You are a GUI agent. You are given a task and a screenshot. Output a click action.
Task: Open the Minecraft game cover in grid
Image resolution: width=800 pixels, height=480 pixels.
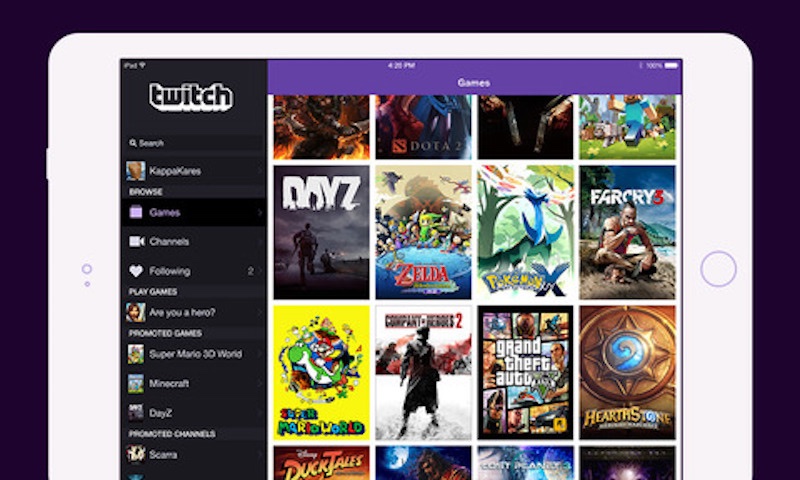[628, 127]
